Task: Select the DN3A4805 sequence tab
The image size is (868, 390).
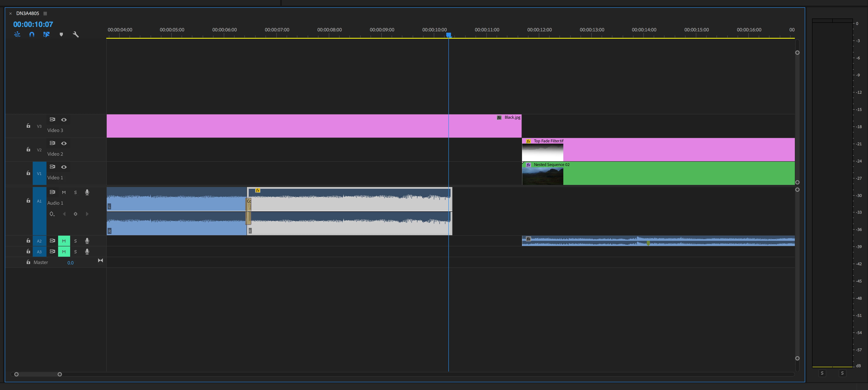Action: point(28,14)
